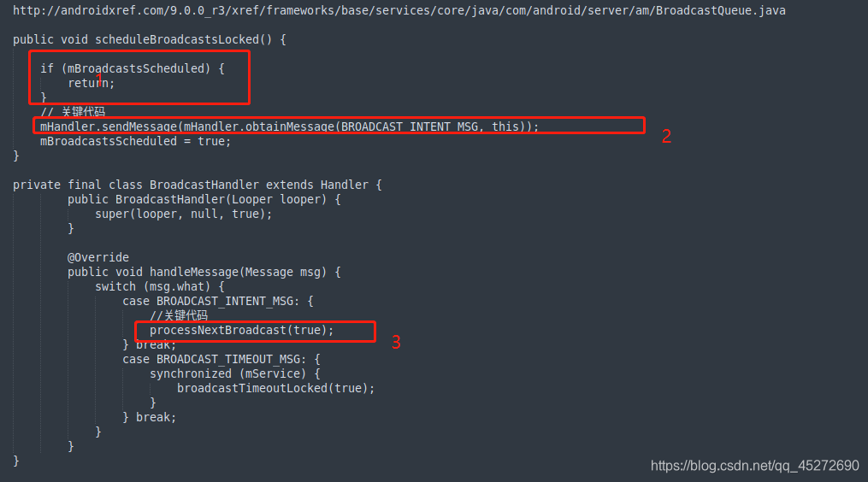
Task: Click the blog.csdn.net watermark link
Action: point(754,466)
